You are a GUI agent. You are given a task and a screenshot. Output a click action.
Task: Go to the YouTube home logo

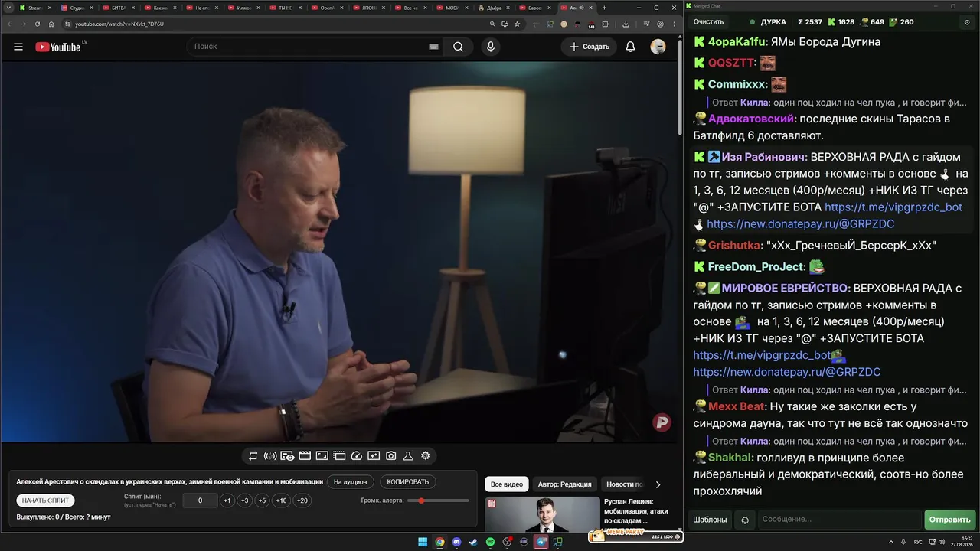coord(58,47)
